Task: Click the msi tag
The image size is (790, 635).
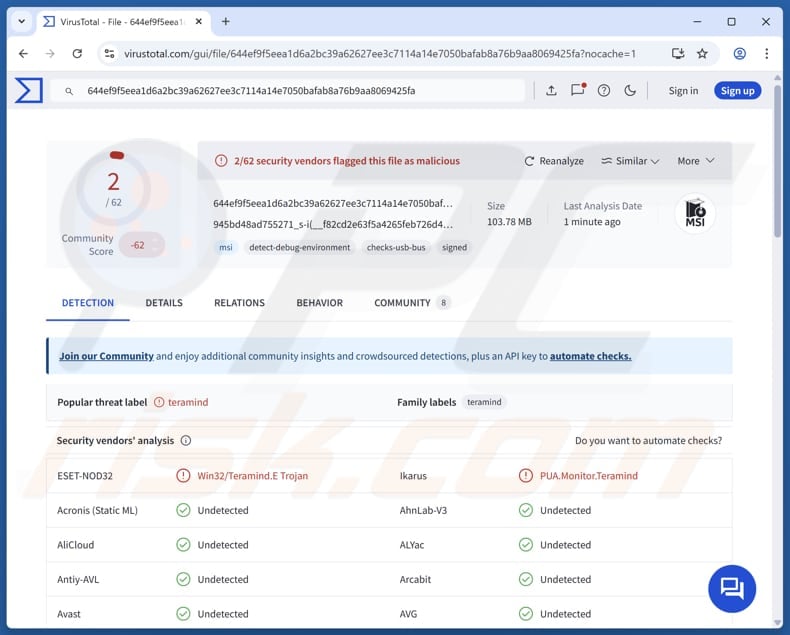Action: coord(226,247)
